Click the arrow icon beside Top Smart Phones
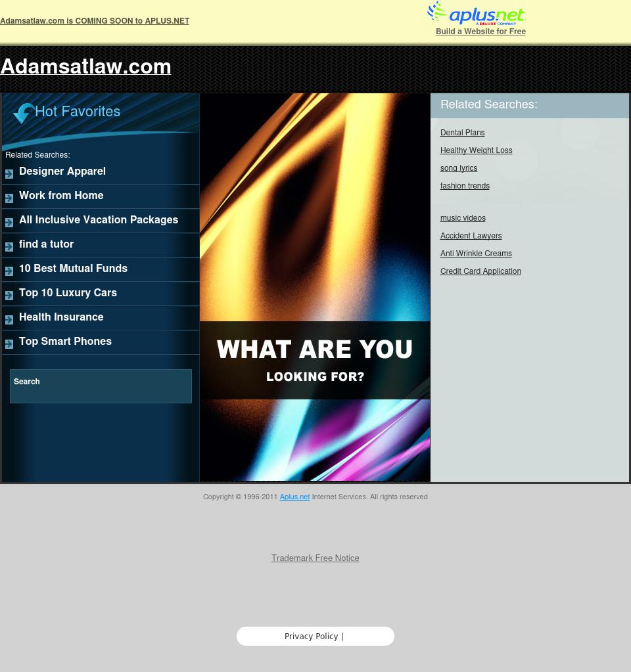 9,344
